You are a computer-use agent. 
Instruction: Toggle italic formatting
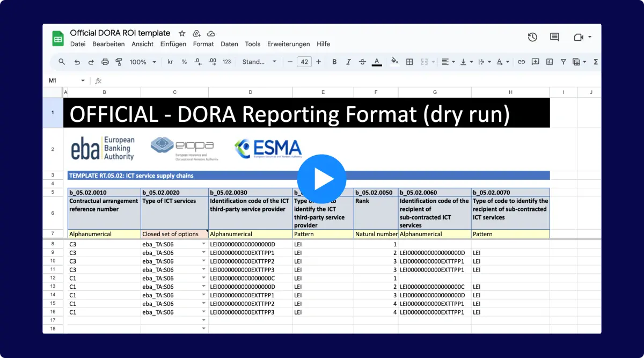[348, 62]
